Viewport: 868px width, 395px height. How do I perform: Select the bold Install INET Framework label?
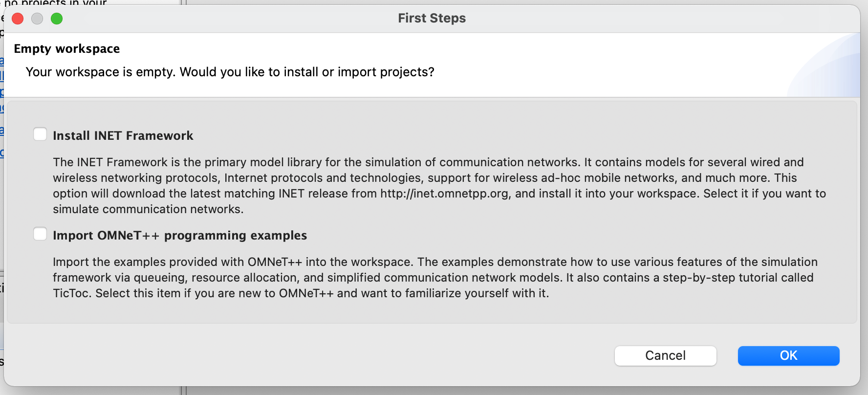tap(123, 135)
